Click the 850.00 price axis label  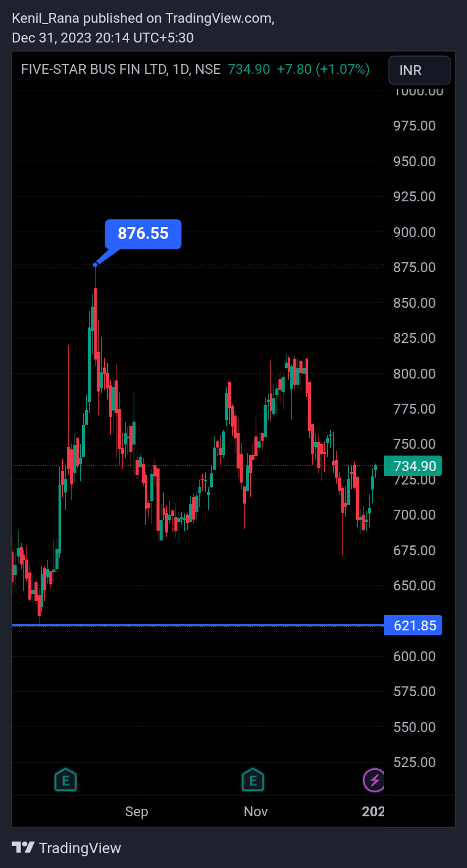pos(415,303)
